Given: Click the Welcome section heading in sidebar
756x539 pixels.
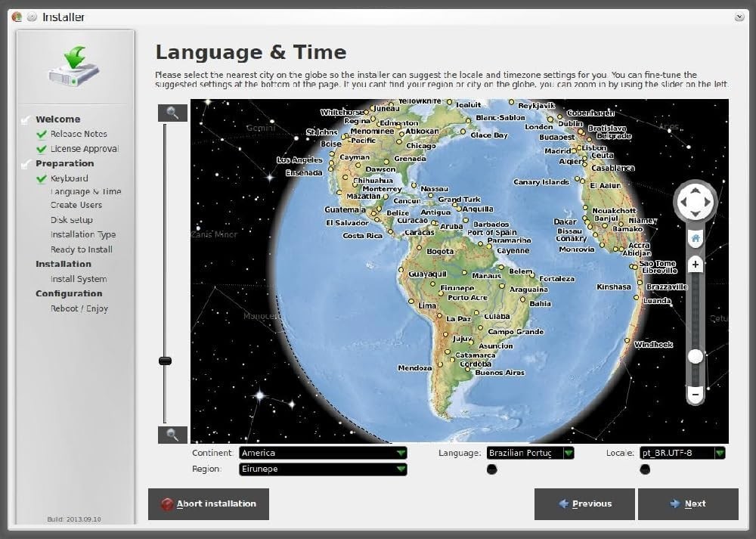Looking at the screenshot, I should pyautogui.click(x=58, y=119).
